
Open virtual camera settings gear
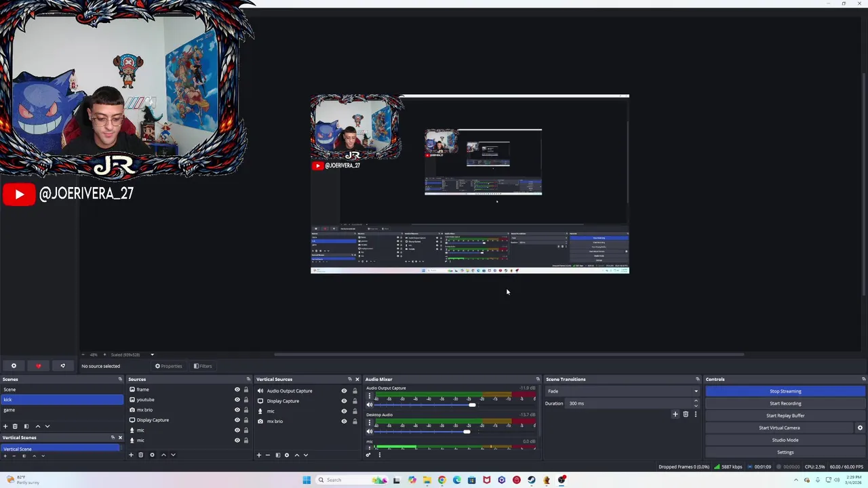point(860,428)
